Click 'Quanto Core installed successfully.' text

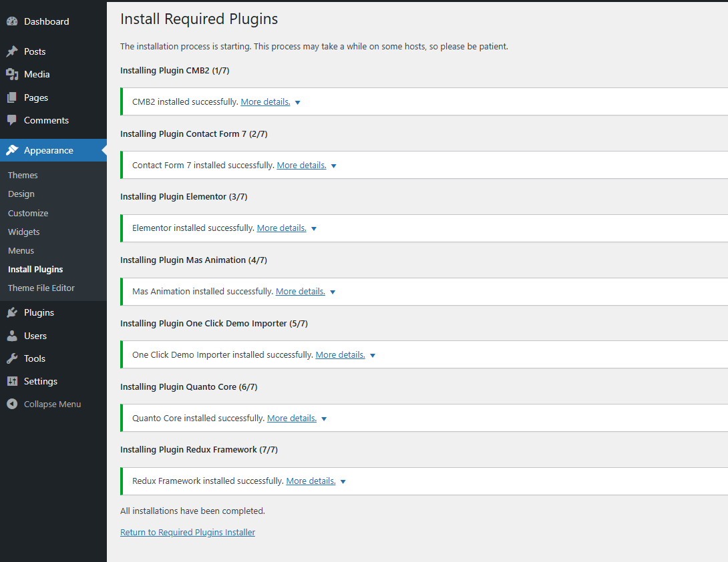(x=198, y=418)
